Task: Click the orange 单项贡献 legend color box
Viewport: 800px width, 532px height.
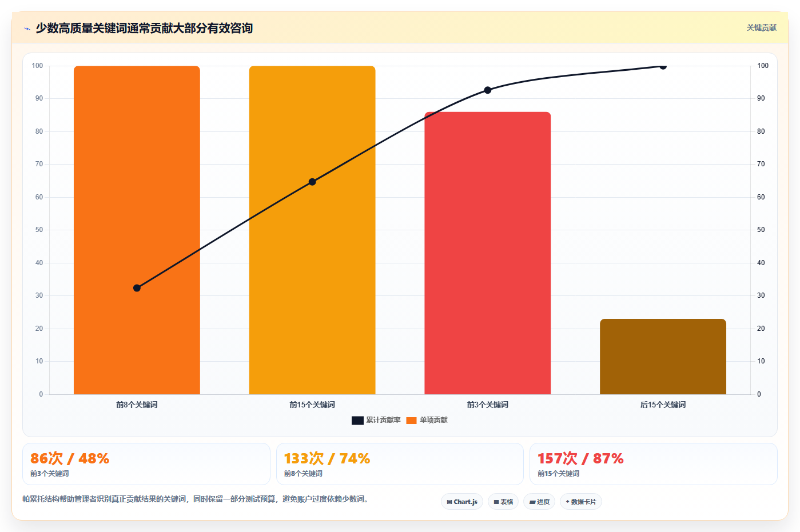Action: click(411, 421)
